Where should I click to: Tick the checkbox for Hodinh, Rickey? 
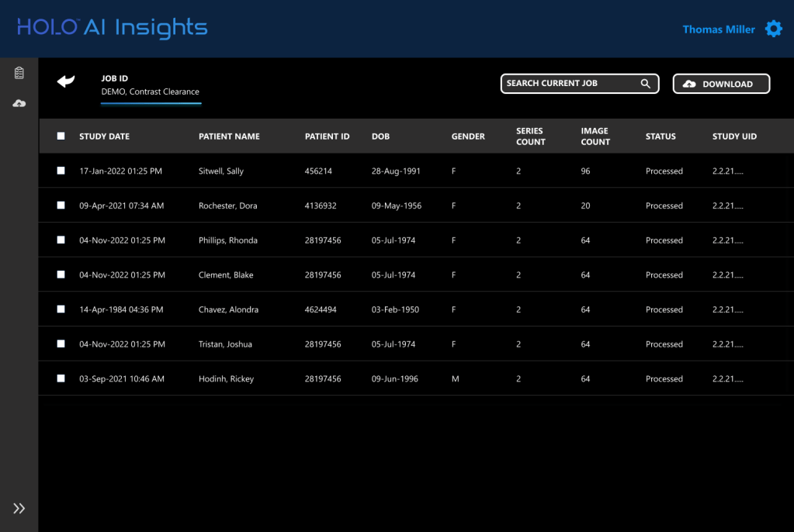61,378
